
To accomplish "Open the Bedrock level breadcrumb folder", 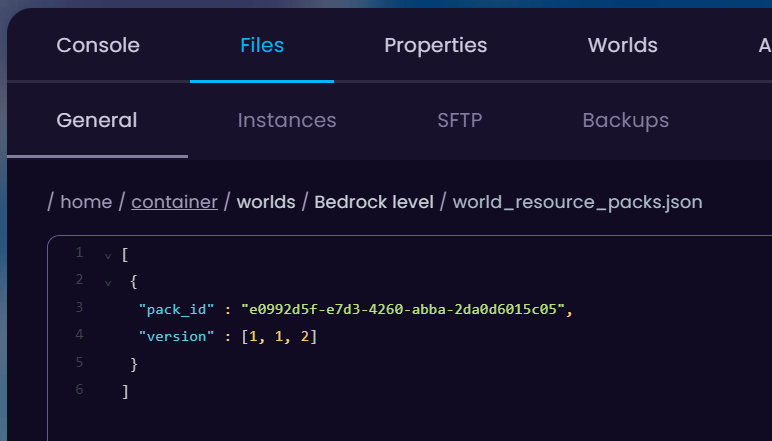I will pyautogui.click(x=374, y=202).
